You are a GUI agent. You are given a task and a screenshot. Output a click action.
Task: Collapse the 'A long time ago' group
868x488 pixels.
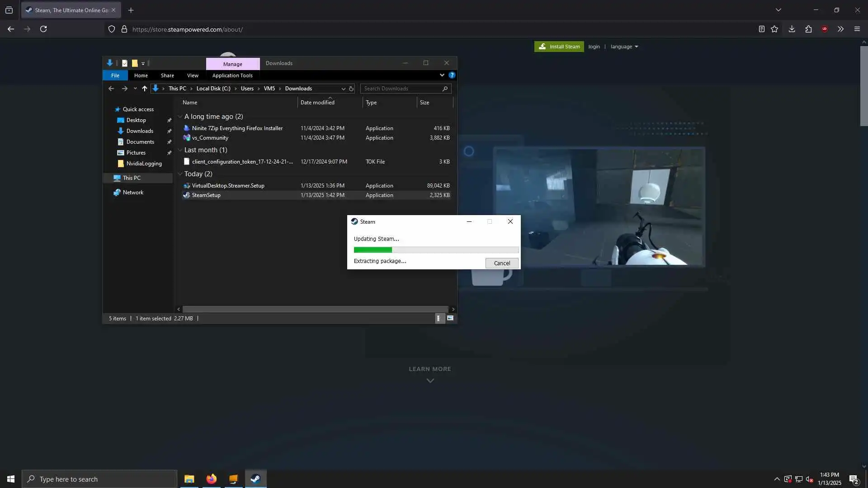pyautogui.click(x=180, y=117)
